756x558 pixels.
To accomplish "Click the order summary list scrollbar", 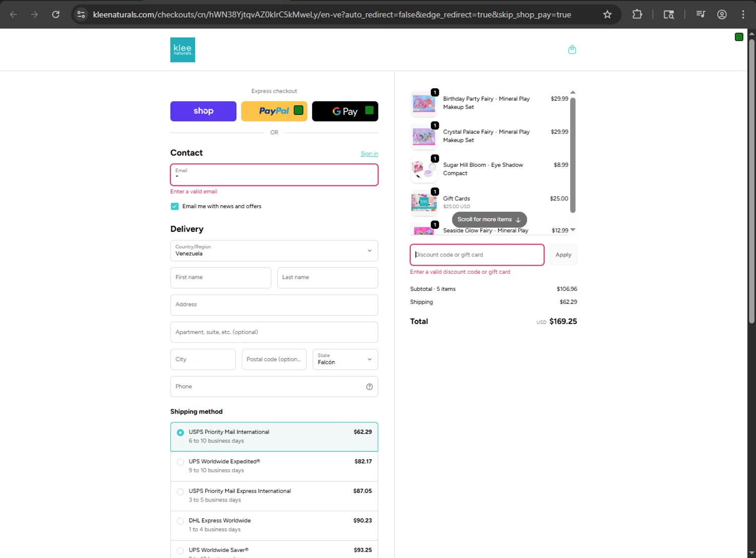I will click(x=573, y=155).
